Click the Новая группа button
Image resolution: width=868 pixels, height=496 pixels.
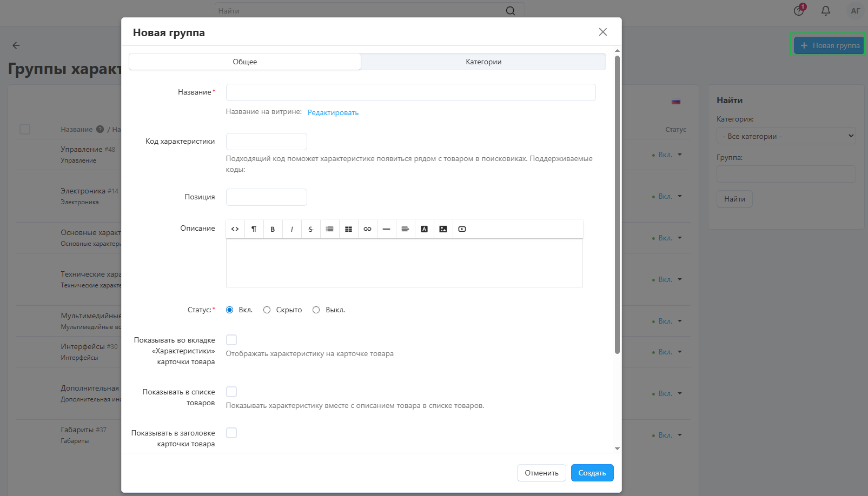(x=829, y=45)
